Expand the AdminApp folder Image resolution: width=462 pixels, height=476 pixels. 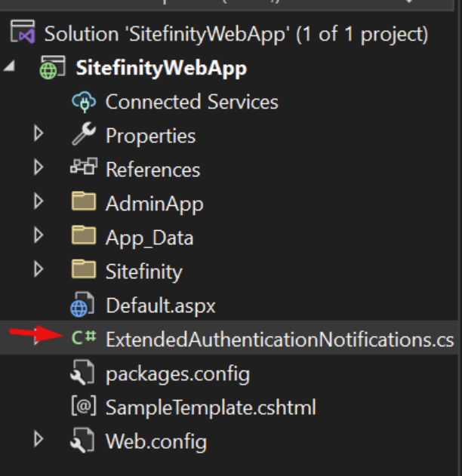click(38, 201)
